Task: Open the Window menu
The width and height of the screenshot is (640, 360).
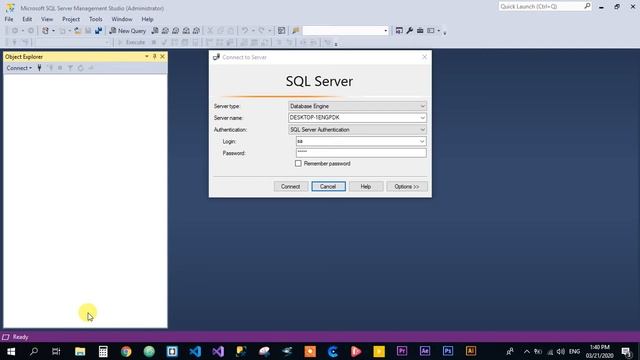Action: [x=122, y=19]
